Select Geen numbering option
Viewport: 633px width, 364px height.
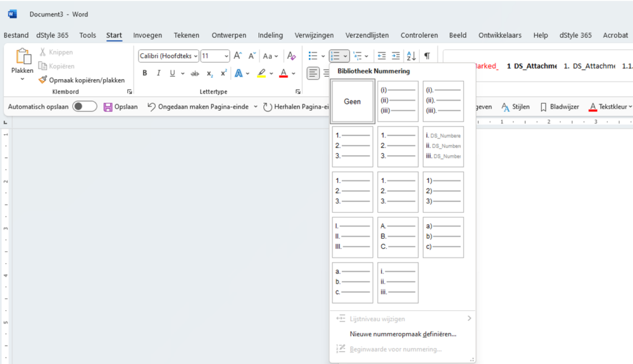click(x=352, y=101)
